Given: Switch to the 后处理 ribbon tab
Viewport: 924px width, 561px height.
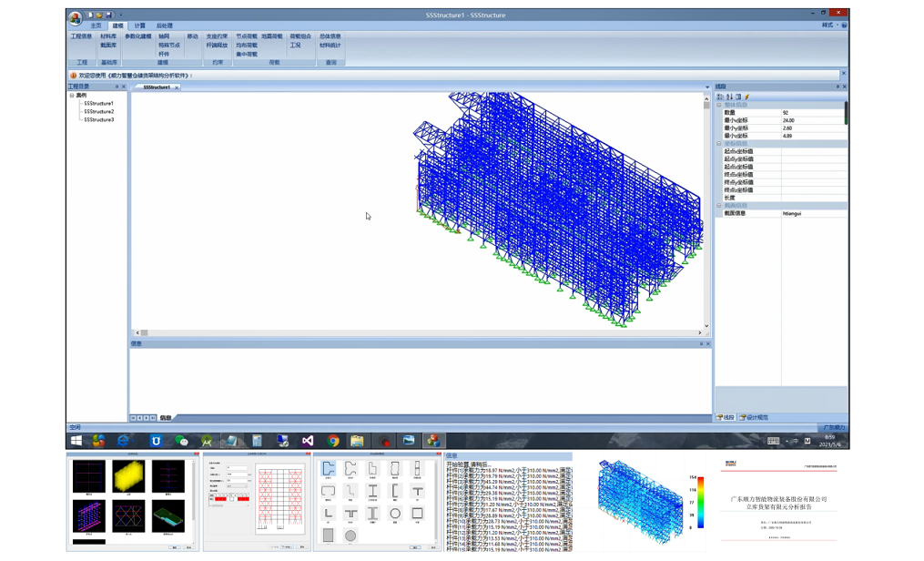Looking at the screenshot, I should (164, 25).
